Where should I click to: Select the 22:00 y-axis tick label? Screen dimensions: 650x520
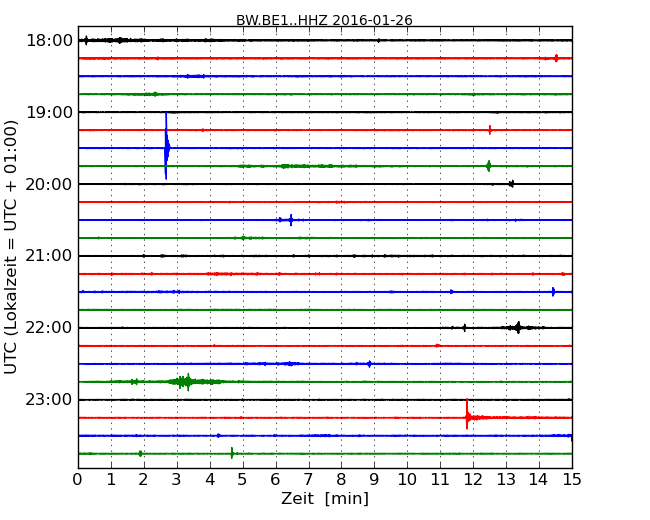[49, 328]
